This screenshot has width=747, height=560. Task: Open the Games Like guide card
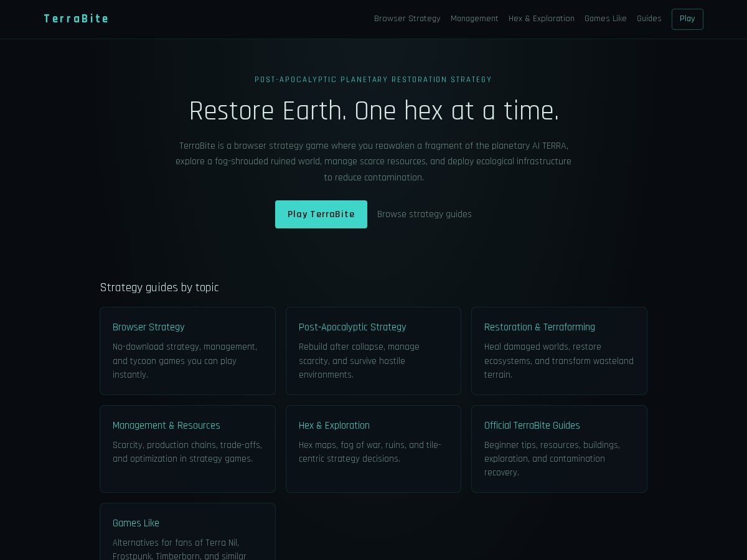[187, 532]
